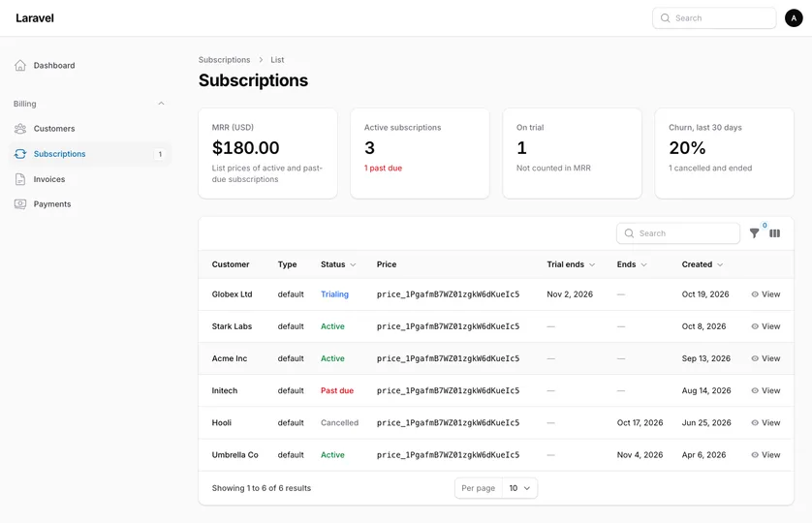
Task: Open the table filter funnel icon
Action: click(755, 233)
